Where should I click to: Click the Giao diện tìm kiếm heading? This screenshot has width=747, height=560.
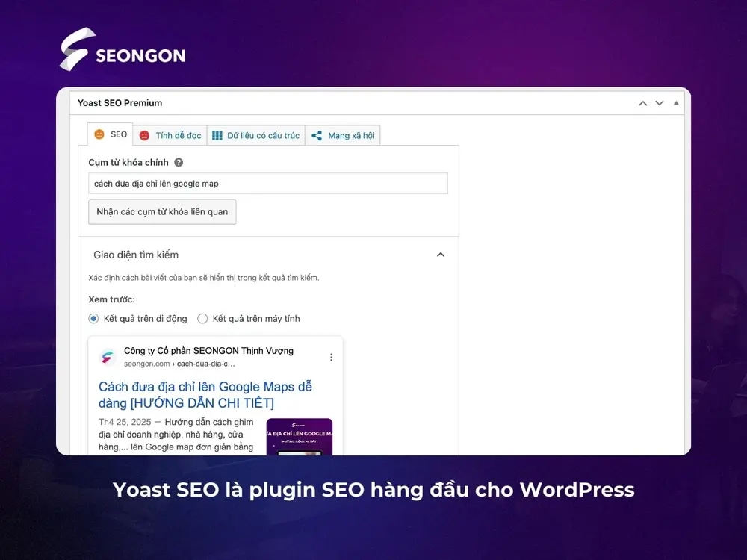pyautogui.click(x=136, y=255)
